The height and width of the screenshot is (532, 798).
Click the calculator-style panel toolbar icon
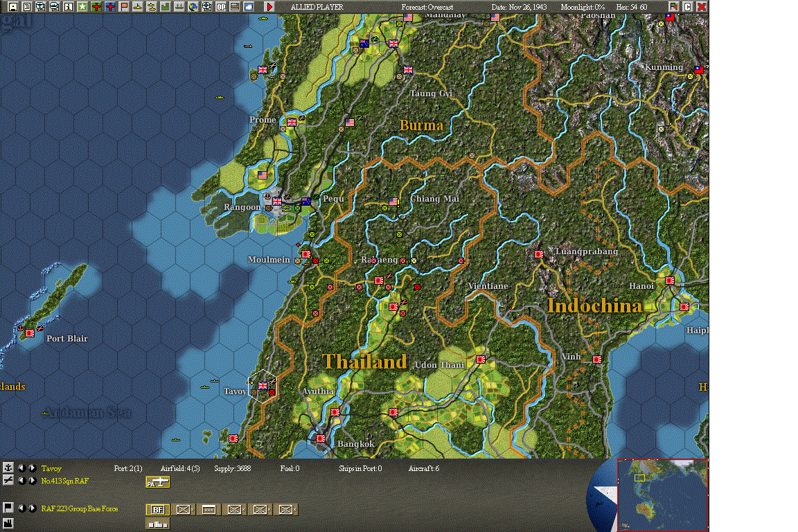coord(235,7)
